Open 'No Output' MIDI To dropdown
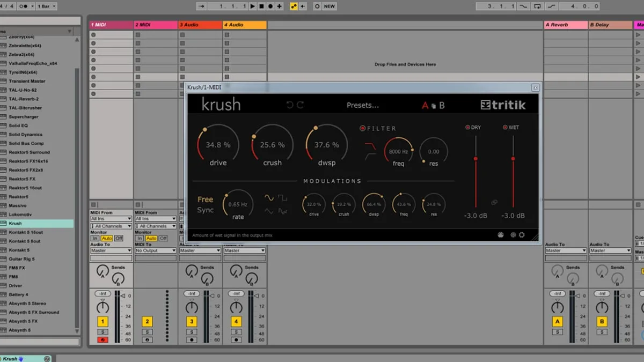 pyautogui.click(x=155, y=250)
